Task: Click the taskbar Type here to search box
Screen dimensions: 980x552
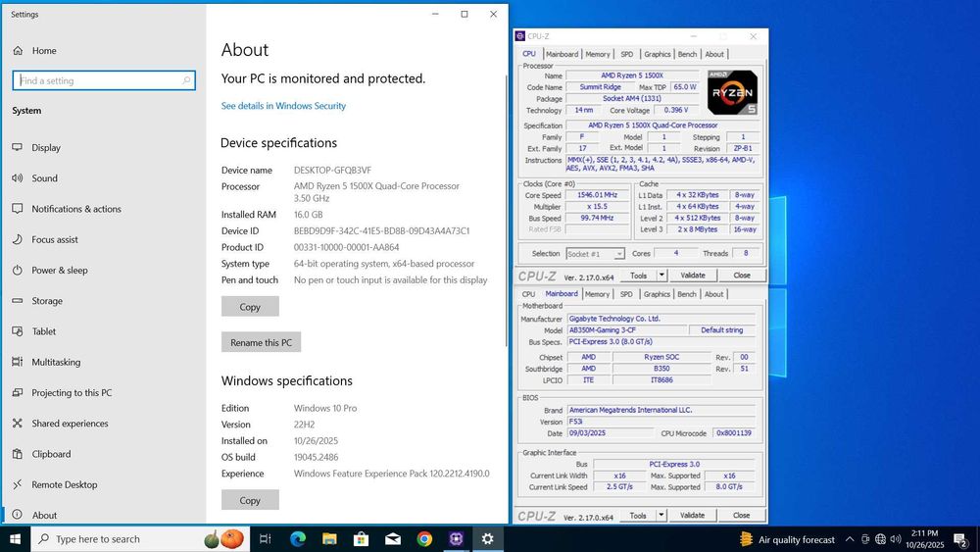Action: point(140,539)
